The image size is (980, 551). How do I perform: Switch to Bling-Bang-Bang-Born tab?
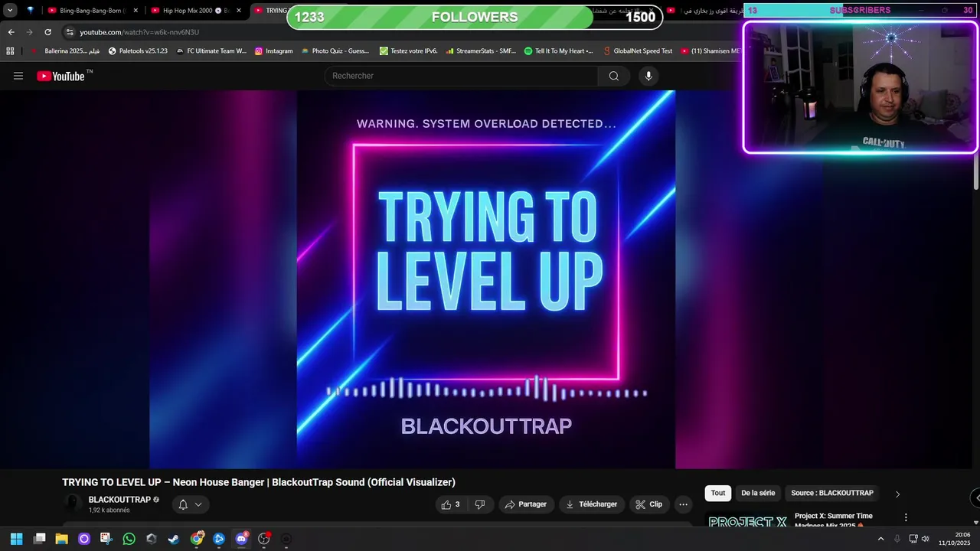(x=90, y=11)
